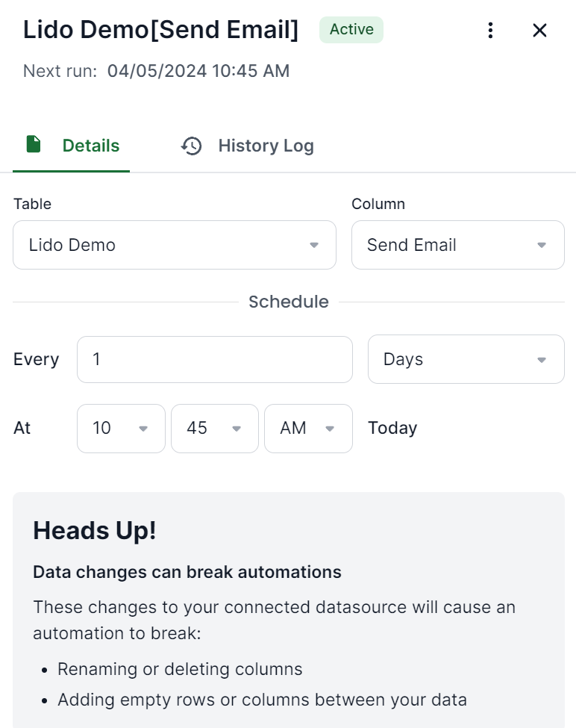This screenshot has width=576, height=728.
Task: Click the Active status badge
Action: [x=351, y=30]
